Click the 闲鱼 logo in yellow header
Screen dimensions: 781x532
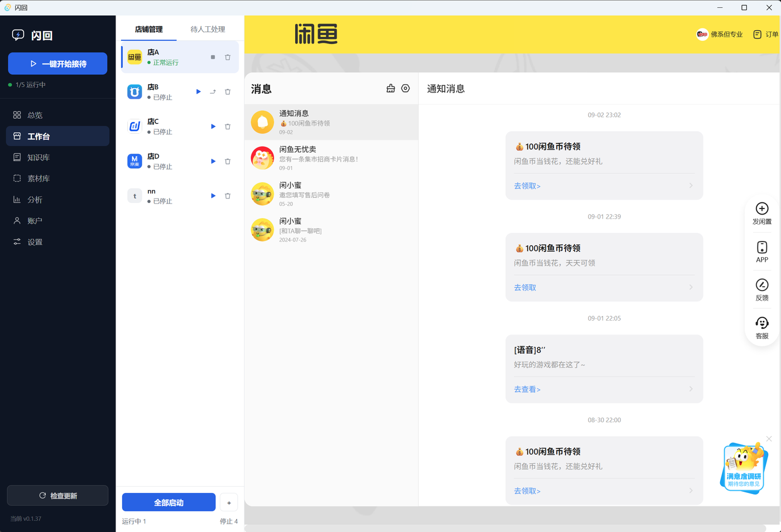click(316, 34)
